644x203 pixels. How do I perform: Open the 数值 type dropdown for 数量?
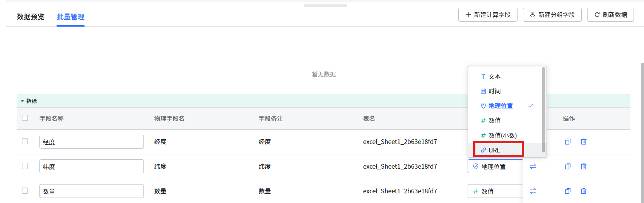click(495, 191)
